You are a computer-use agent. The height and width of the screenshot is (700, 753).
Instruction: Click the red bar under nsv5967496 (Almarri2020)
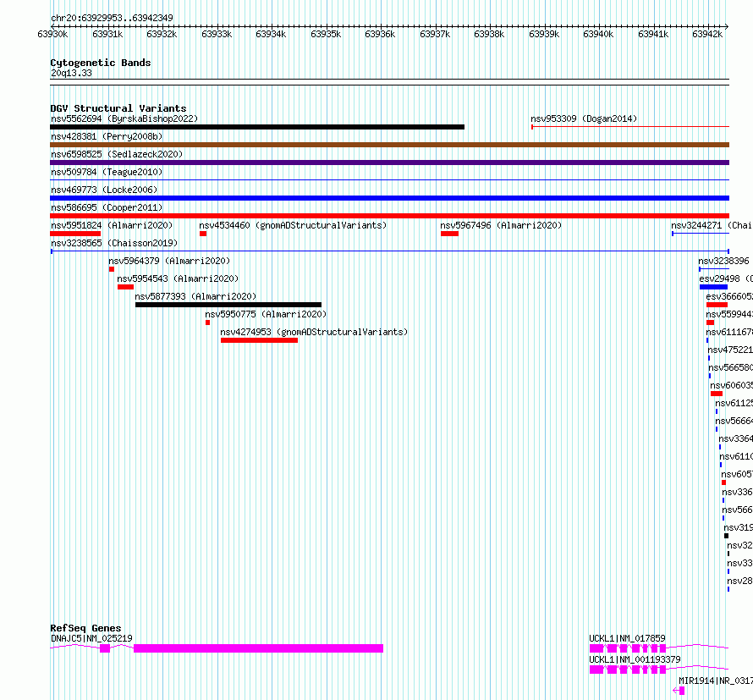[x=449, y=234]
